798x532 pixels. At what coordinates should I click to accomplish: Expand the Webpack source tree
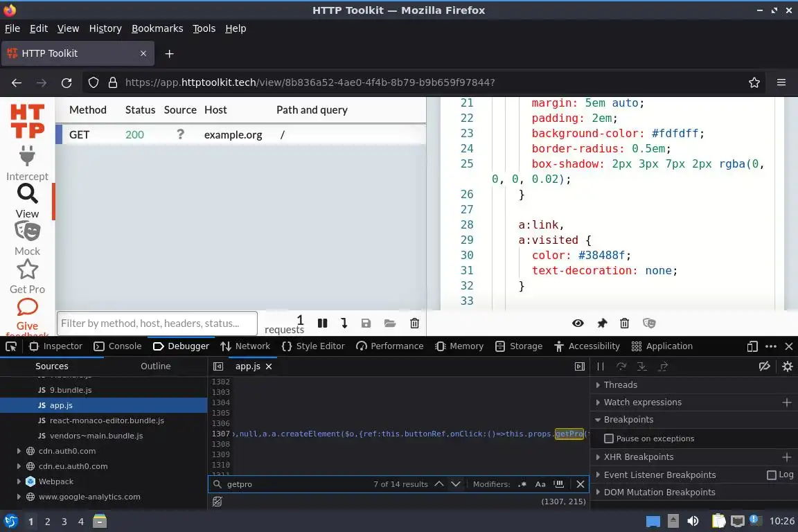[19, 481]
